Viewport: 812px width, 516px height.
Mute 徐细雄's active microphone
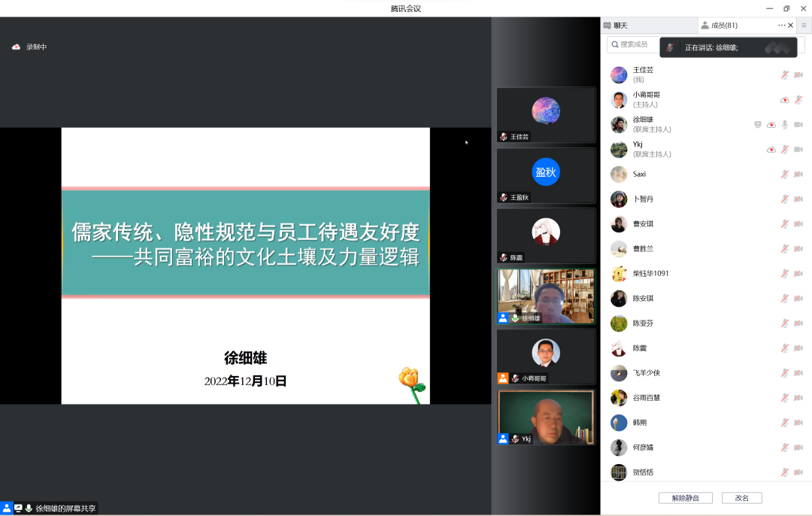785,125
